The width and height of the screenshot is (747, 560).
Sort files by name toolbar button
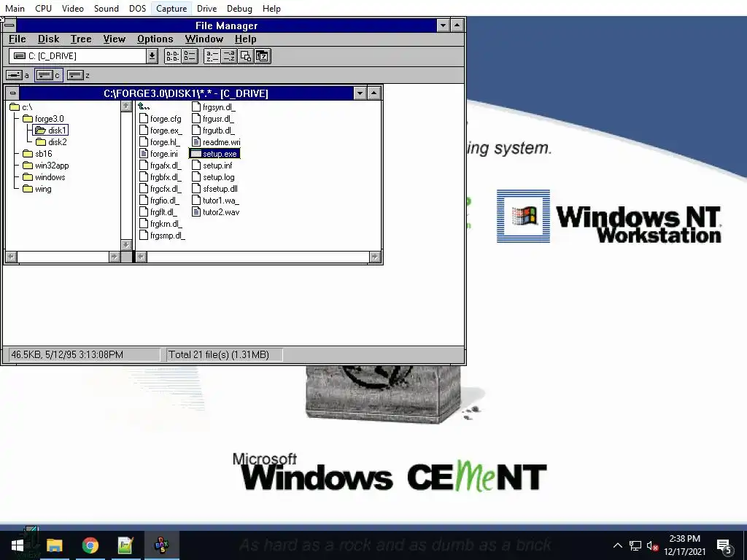pos(212,56)
